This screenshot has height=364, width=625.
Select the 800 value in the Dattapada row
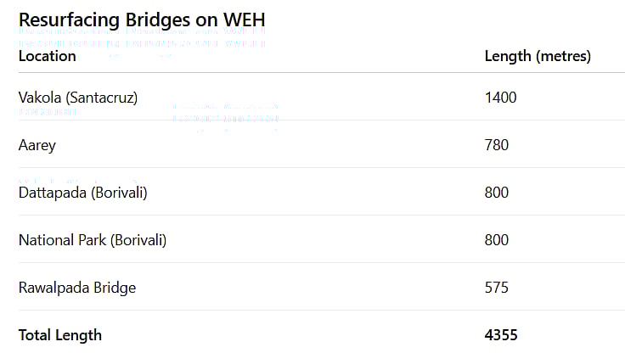click(496, 193)
